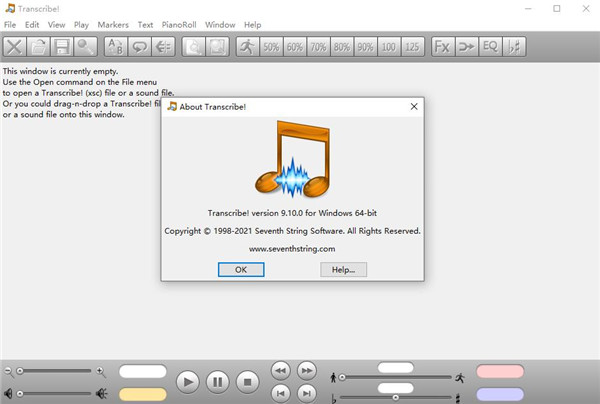
Task: Open the File menu
Action: [10, 25]
